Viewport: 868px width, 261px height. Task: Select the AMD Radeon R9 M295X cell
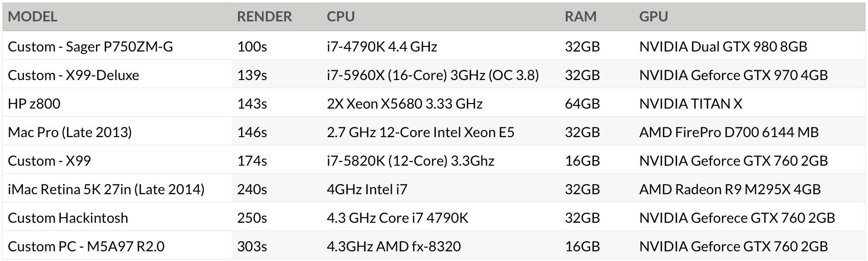pyautogui.click(x=730, y=190)
